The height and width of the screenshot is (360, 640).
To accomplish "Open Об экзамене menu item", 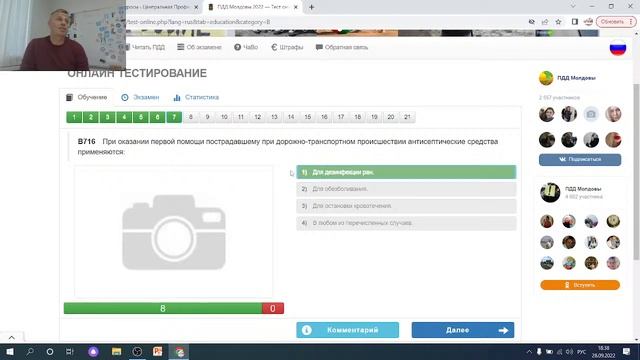I will pyautogui.click(x=199, y=47).
